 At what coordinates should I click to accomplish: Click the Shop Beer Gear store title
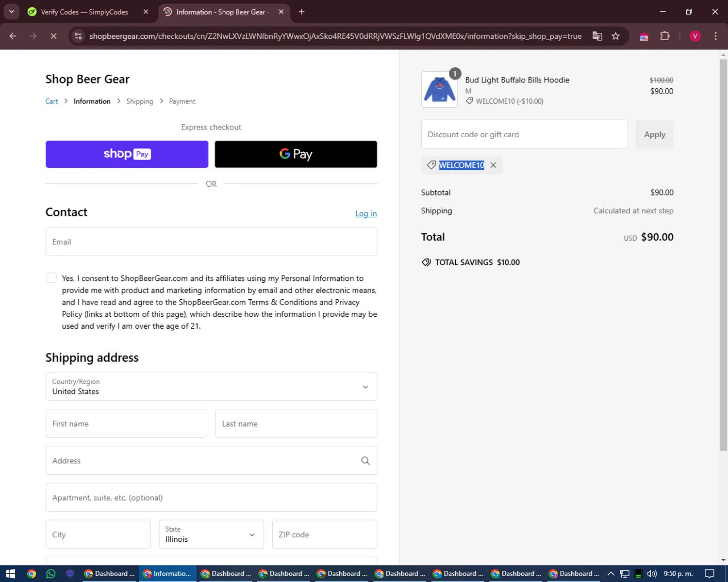87,79
